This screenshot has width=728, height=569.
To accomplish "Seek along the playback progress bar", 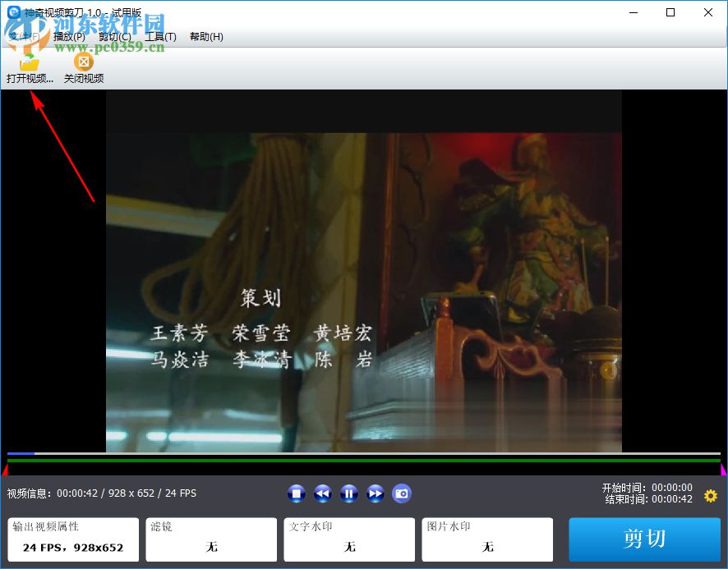I will click(x=364, y=453).
